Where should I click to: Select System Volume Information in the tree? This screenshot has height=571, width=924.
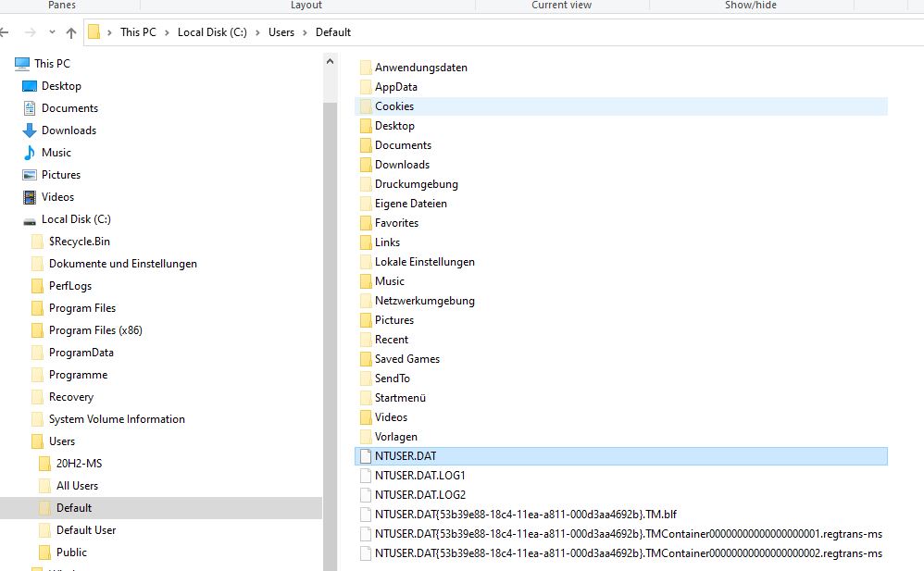(x=117, y=419)
